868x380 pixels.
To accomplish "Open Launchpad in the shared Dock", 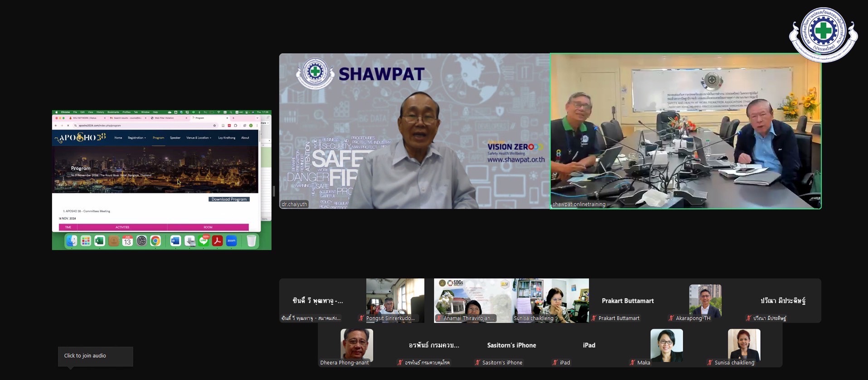I will pyautogui.click(x=86, y=241).
